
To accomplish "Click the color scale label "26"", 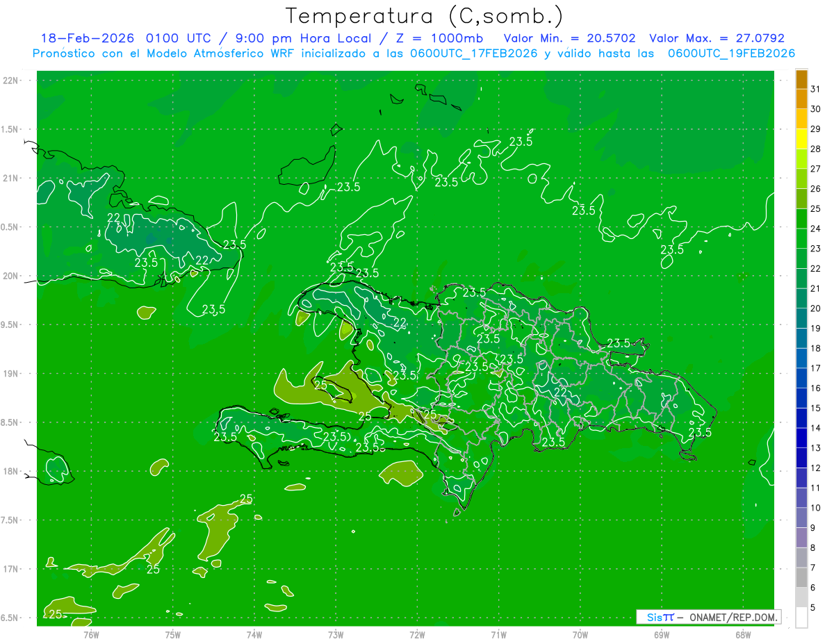I will [816, 189].
